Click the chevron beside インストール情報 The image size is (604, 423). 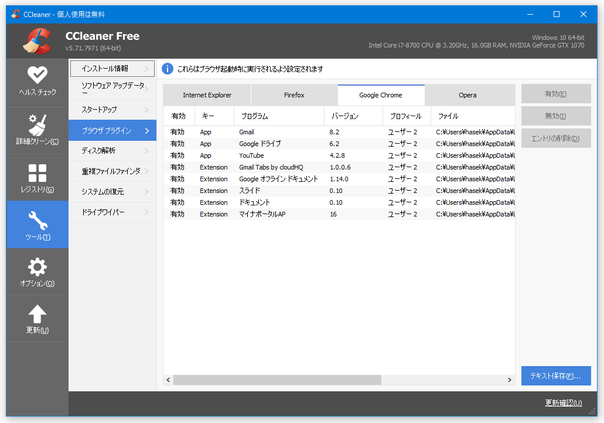[147, 69]
